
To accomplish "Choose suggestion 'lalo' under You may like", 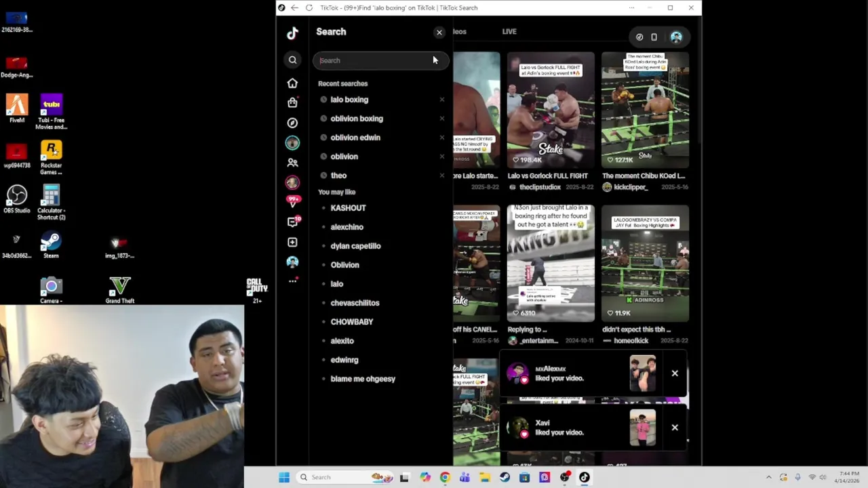I will [336, 284].
